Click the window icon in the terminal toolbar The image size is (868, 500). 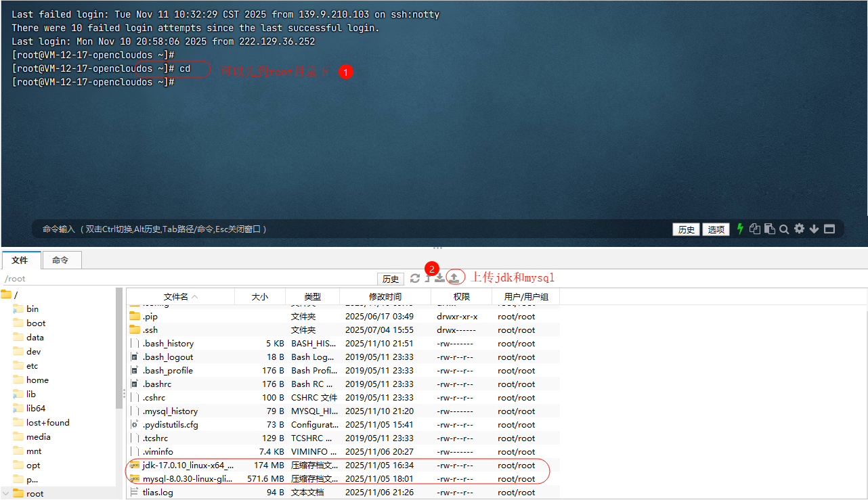pos(829,229)
